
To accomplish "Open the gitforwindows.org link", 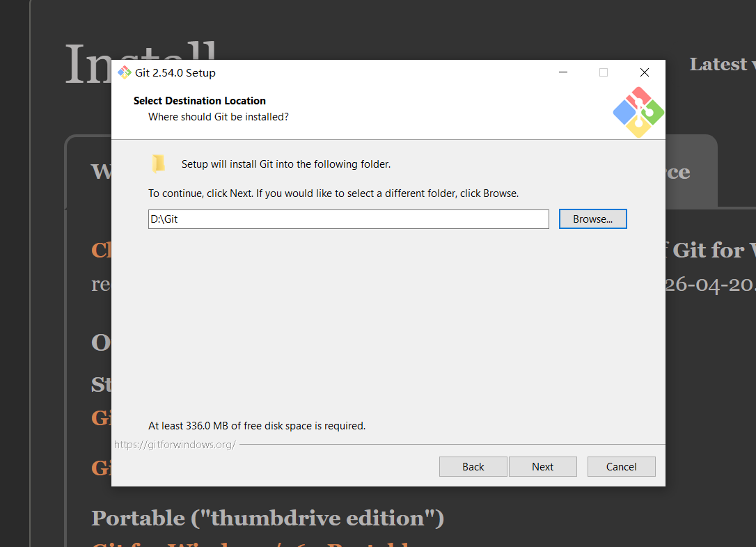I will point(175,444).
